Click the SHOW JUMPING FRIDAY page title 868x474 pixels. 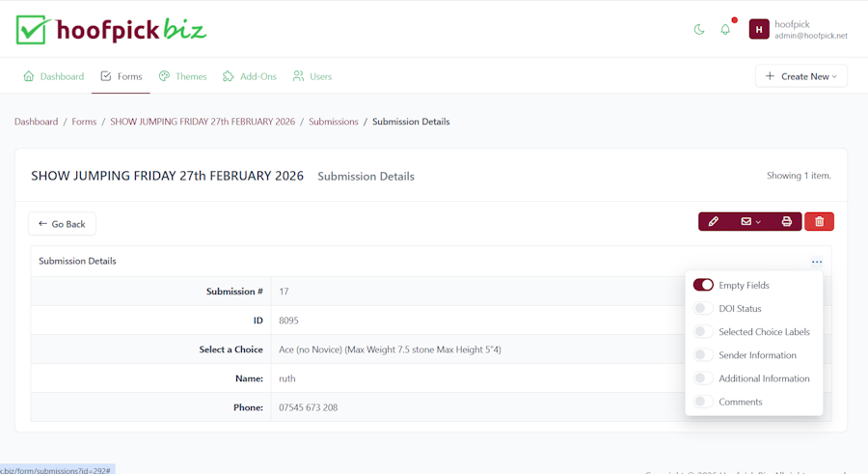(x=167, y=176)
